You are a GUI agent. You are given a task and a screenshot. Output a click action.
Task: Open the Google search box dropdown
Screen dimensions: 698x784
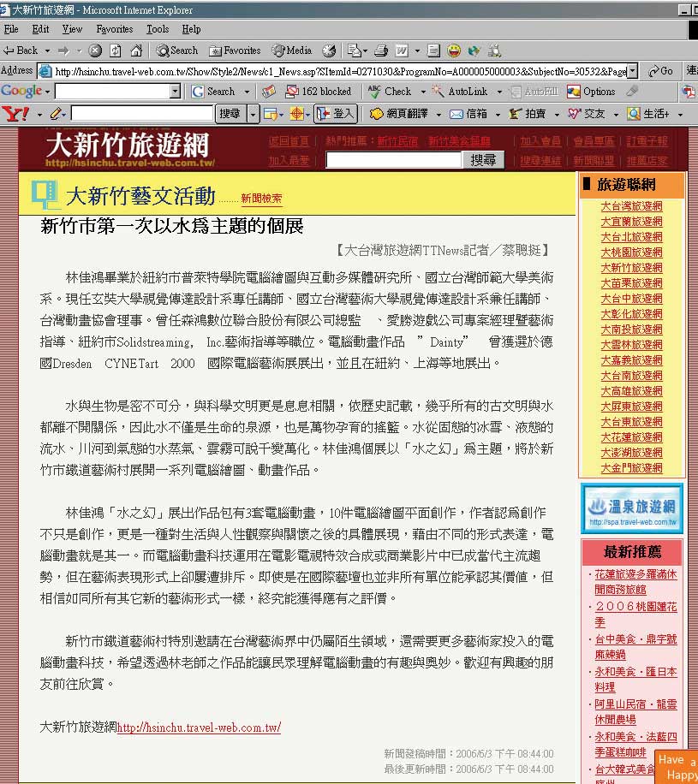[x=175, y=92]
